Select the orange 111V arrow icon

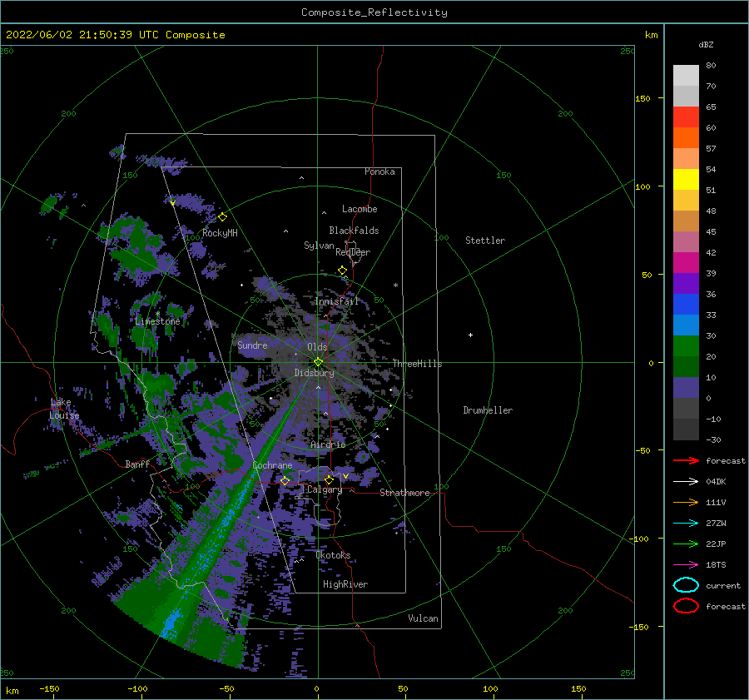click(x=686, y=502)
